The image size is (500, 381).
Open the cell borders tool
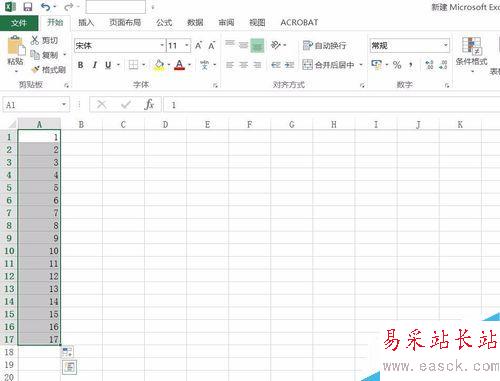pyautogui.click(x=133, y=65)
